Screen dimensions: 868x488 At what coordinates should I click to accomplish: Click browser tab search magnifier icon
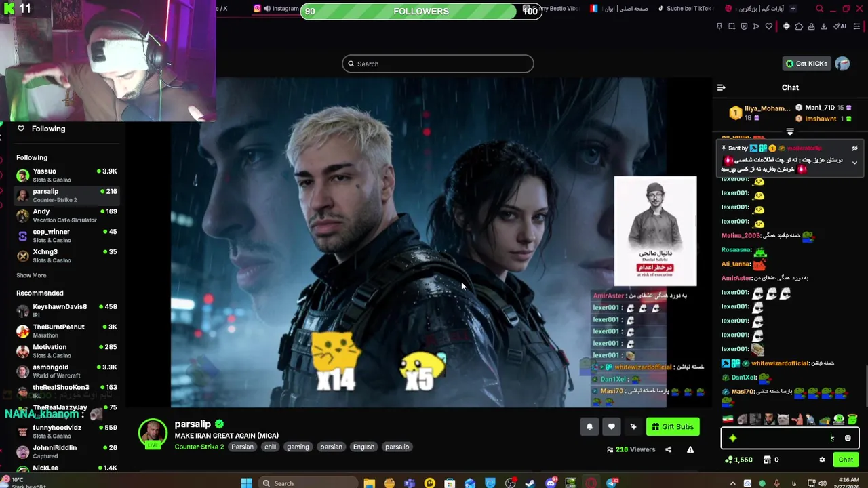point(819,9)
